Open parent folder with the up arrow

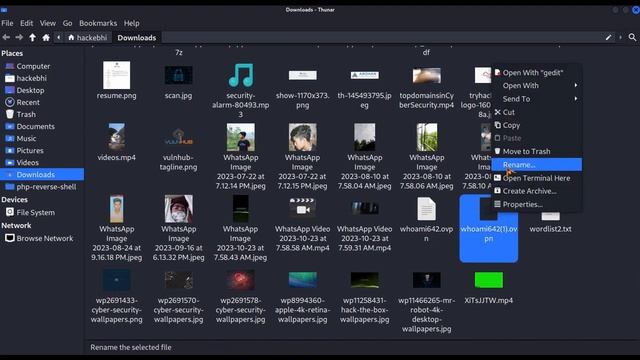[x=32, y=38]
